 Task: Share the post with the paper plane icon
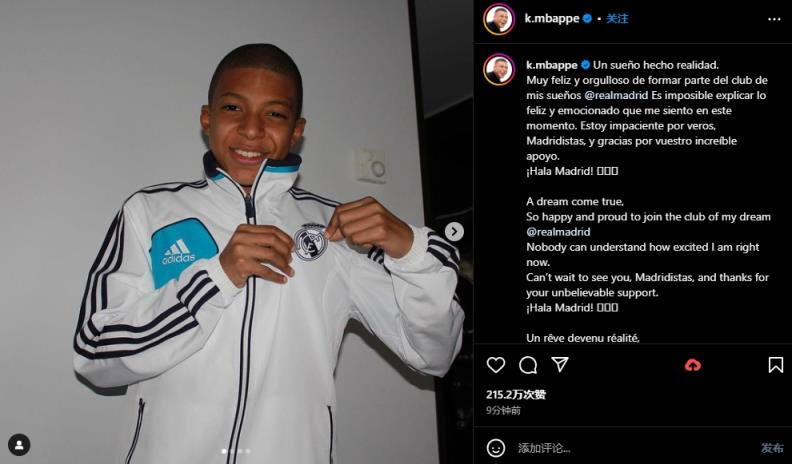pyautogui.click(x=560, y=365)
